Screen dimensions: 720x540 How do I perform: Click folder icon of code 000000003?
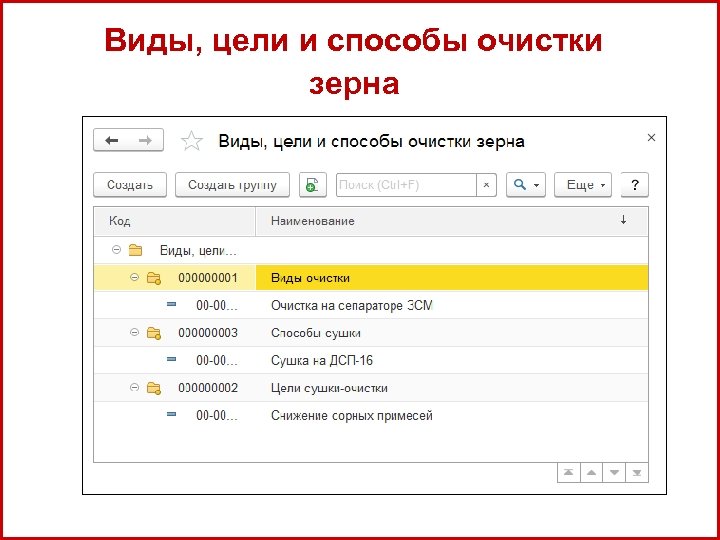tap(154, 333)
